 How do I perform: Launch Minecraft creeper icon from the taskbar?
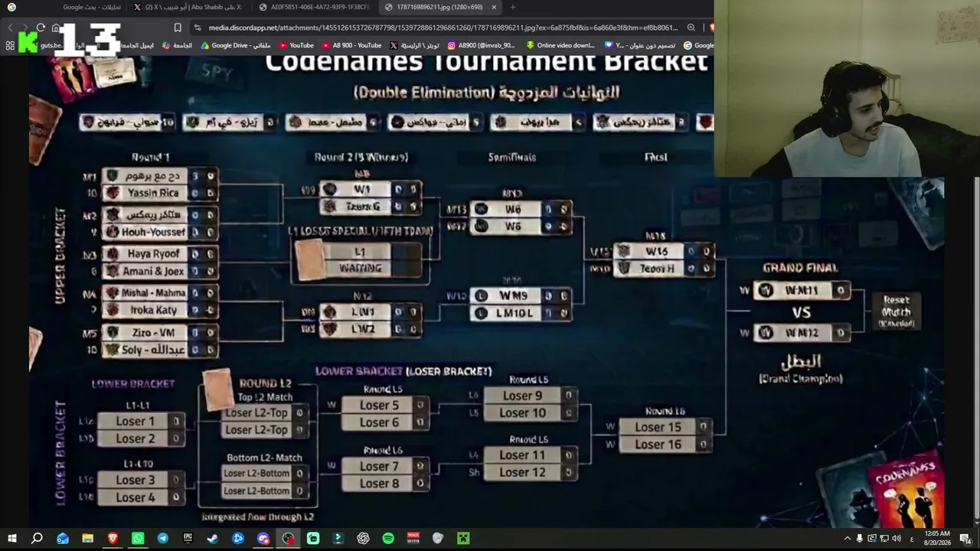coord(463,539)
